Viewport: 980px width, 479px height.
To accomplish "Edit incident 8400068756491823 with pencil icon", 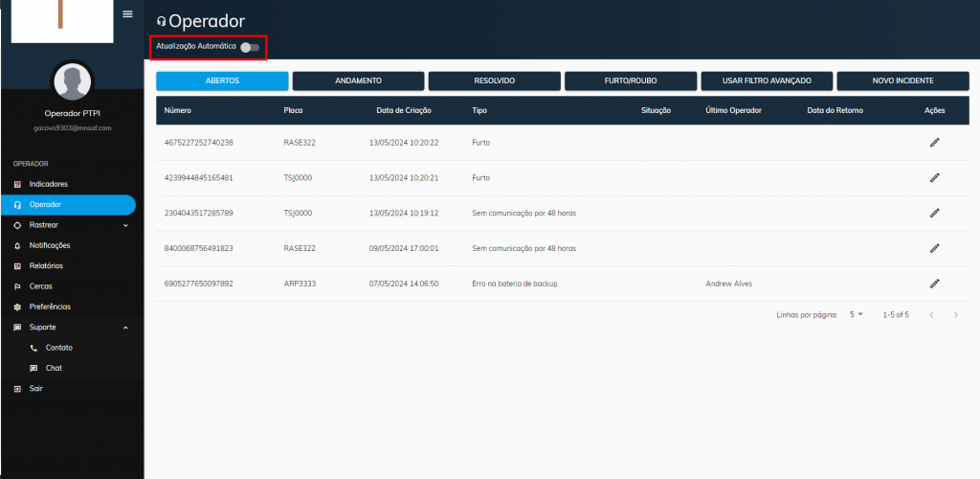I will tap(934, 248).
